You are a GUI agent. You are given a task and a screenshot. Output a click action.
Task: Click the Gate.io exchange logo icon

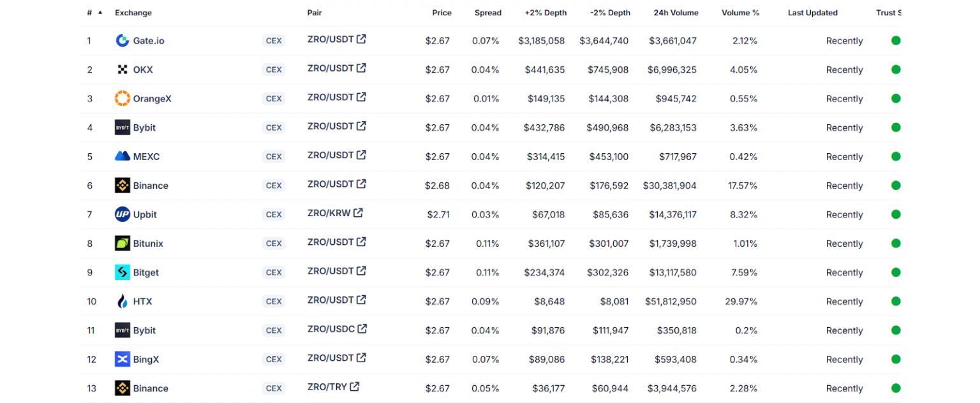[x=122, y=41]
